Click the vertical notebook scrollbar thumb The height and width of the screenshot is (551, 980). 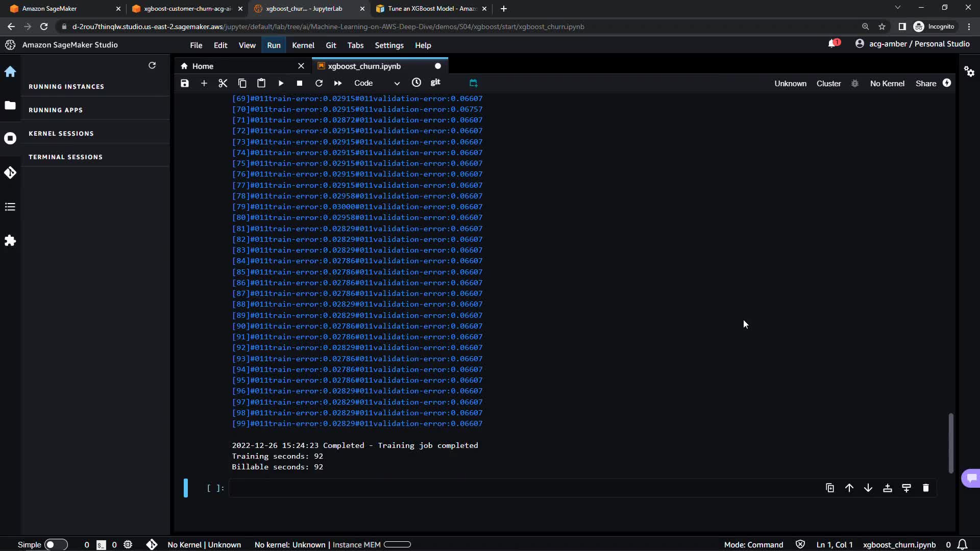click(x=950, y=443)
